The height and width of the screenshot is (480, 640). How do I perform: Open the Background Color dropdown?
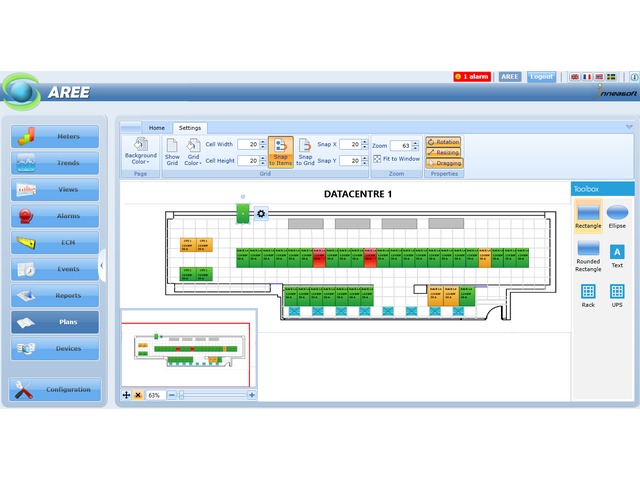tap(140, 151)
